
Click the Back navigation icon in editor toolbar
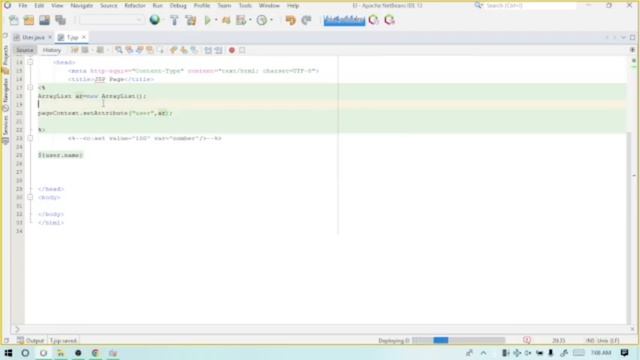tap(85, 50)
